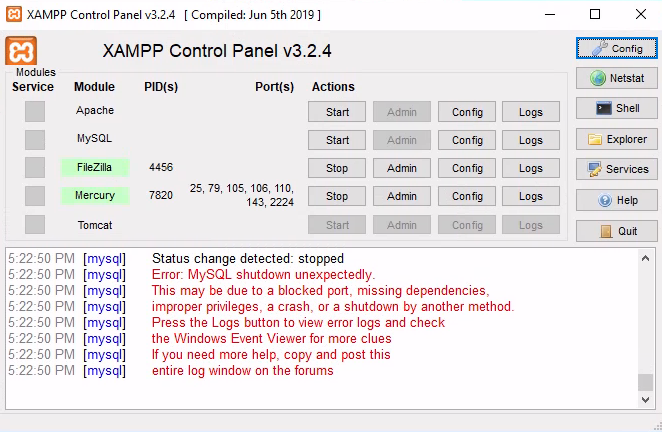Click 'Press the Logs button' log line

pyautogui.click(x=298, y=323)
